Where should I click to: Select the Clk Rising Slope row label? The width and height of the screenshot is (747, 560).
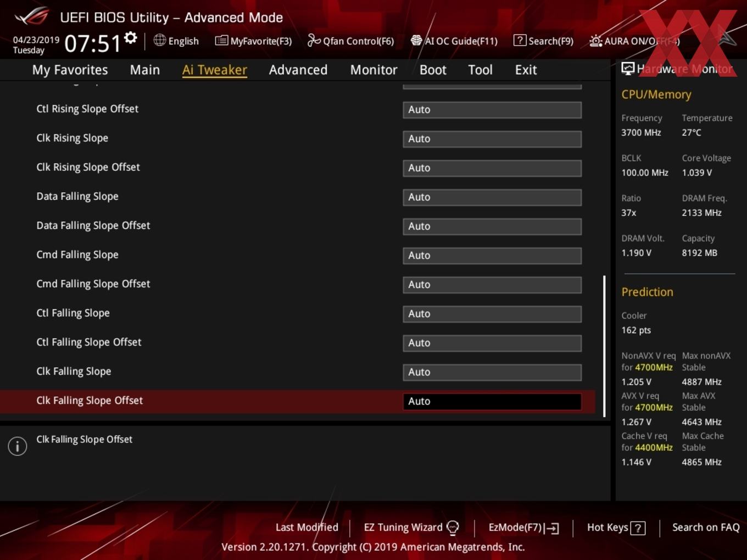72,138
